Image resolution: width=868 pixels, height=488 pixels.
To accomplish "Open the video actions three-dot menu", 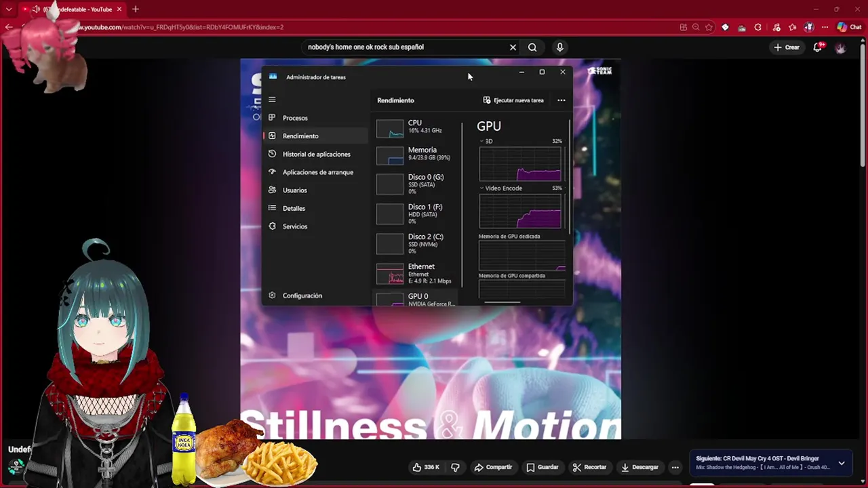I will (675, 467).
